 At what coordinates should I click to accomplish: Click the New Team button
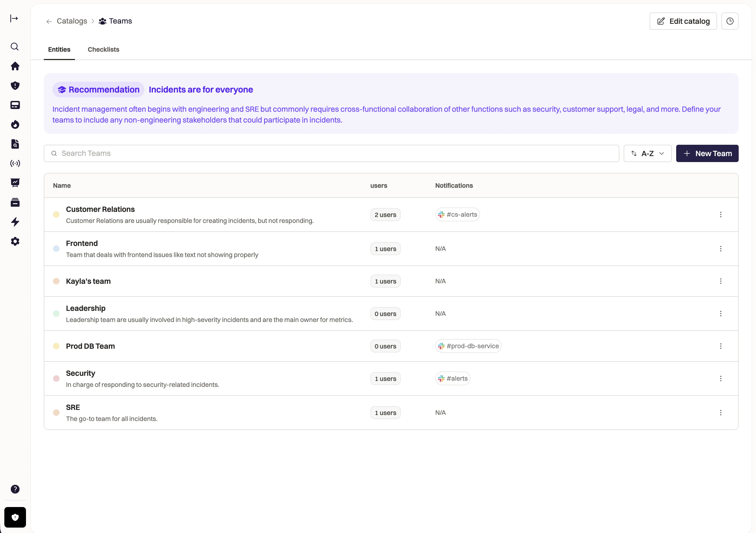[707, 153]
